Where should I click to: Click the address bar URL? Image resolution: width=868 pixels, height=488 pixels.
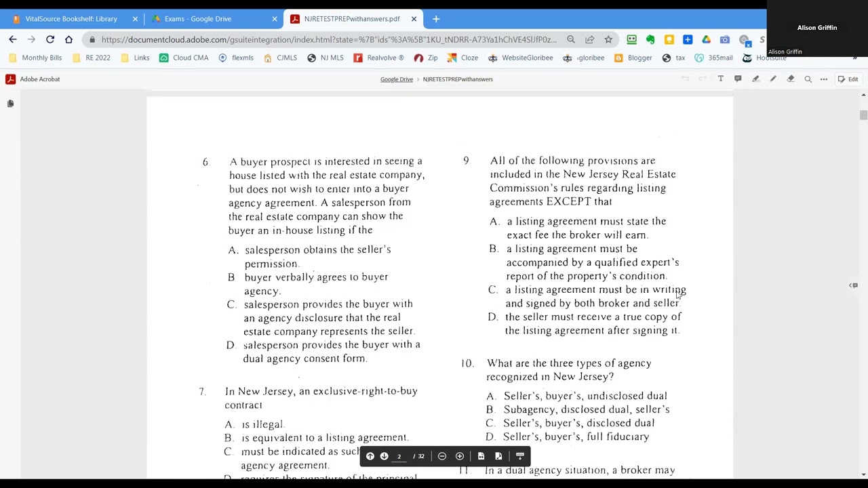[329, 39]
